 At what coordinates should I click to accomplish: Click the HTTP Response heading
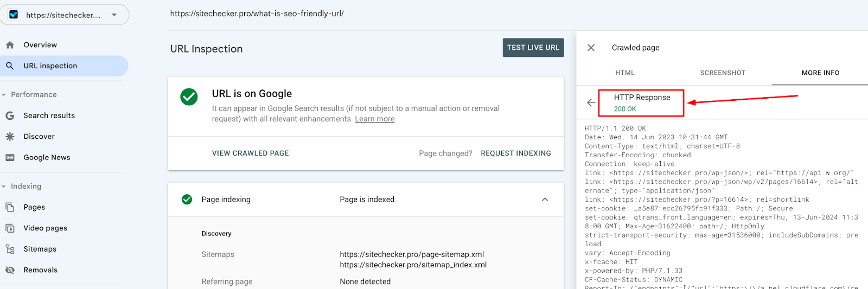click(x=642, y=98)
